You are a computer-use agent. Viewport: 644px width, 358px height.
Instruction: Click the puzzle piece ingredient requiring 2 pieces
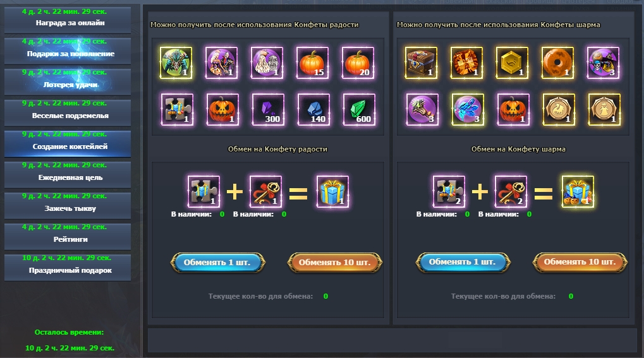(x=449, y=192)
